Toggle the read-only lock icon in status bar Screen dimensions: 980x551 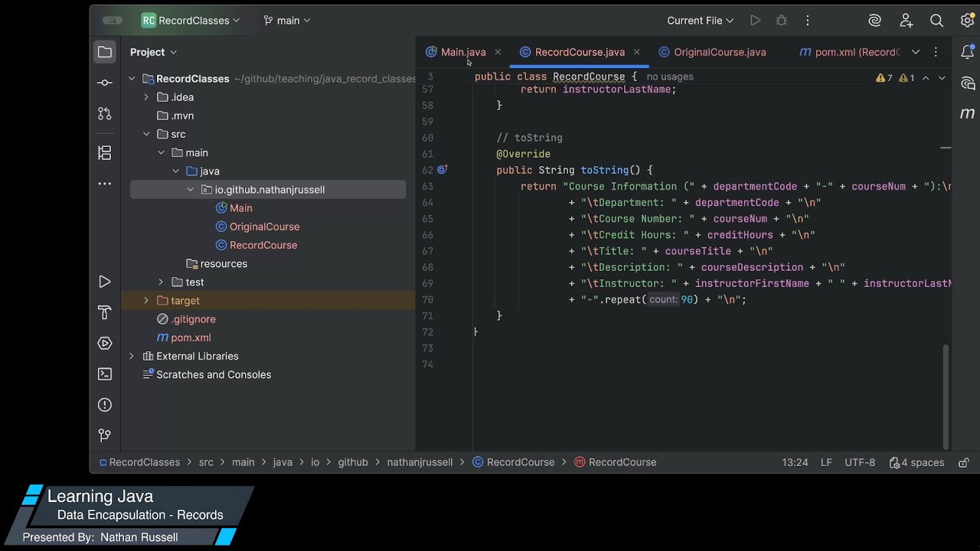point(964,462)
